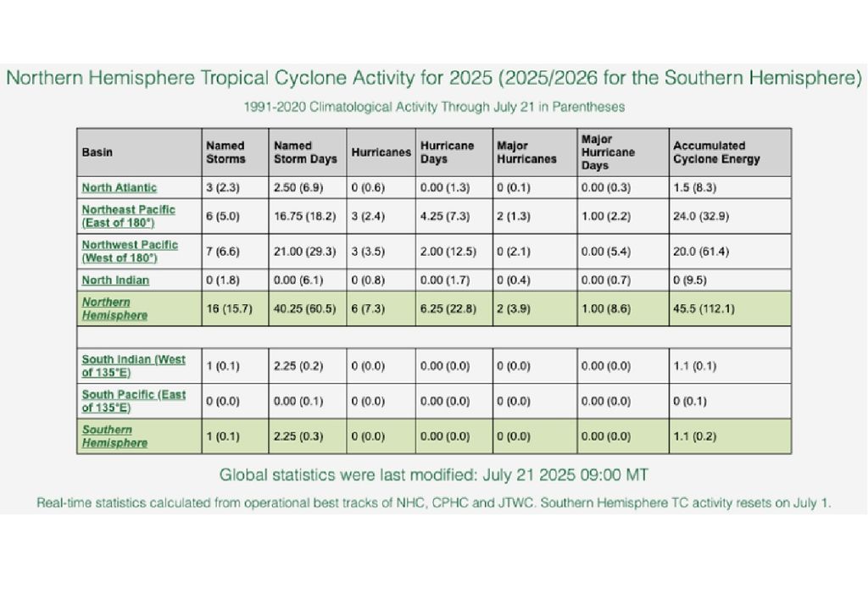Select the Hurricane Days column header

(x=448, y=152)
